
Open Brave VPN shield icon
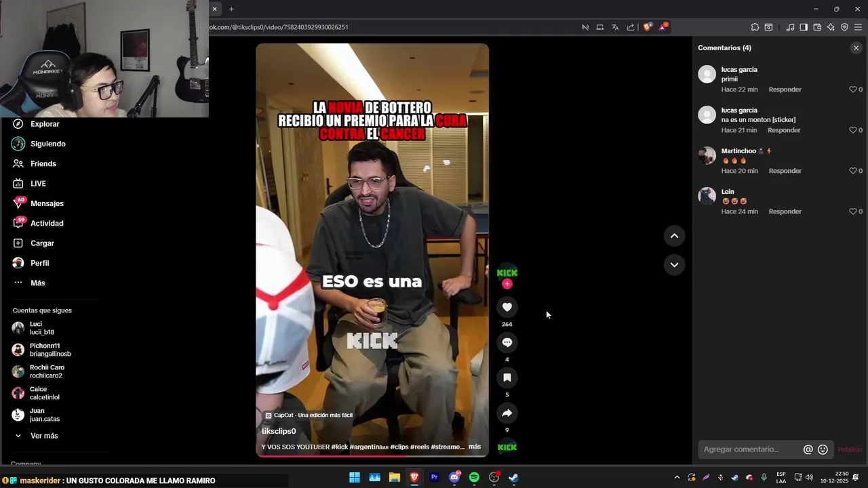coord(844,27)
